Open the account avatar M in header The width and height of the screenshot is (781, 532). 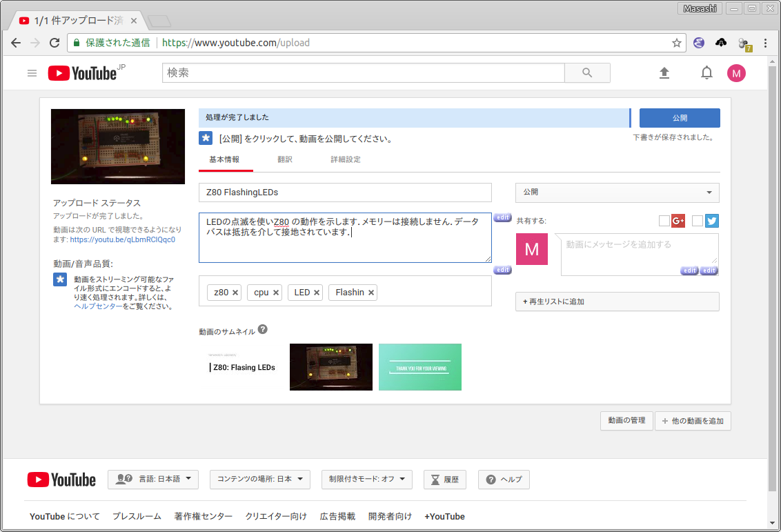click(736, 73)
